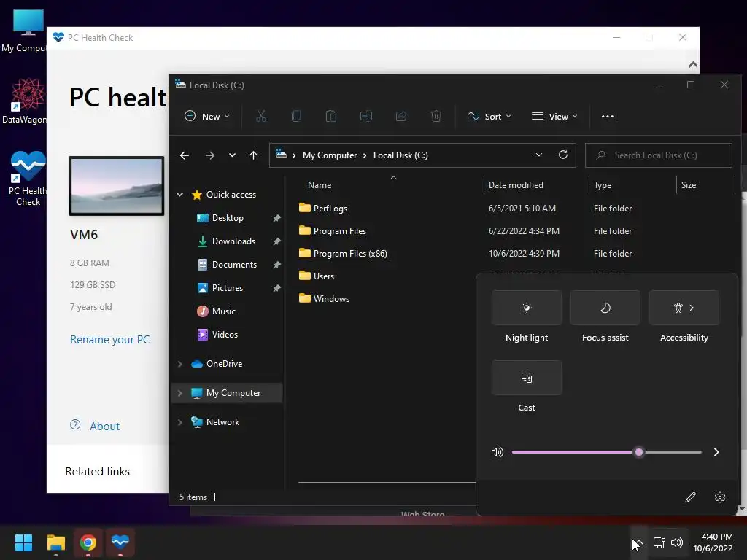Screen dimensions: 747x560
Task: Edit quick settings with pencil icon
Action: click(x=690, y=497)
